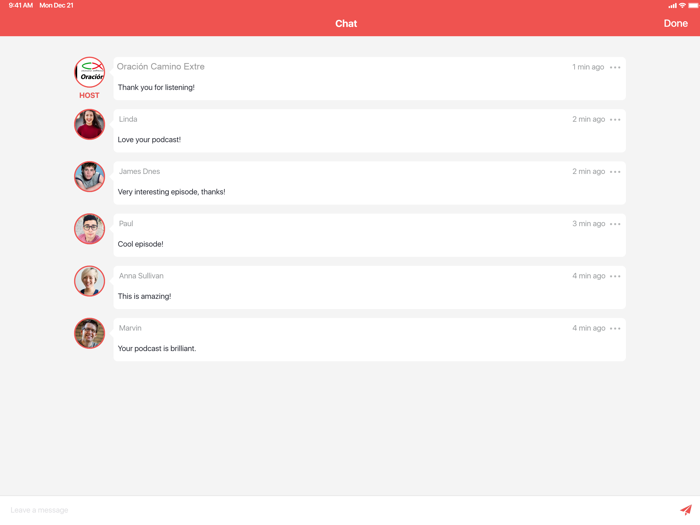Open the Oración Camino Extre name
Viewport: 700px width, 525px height.
(x=161, y=67)
